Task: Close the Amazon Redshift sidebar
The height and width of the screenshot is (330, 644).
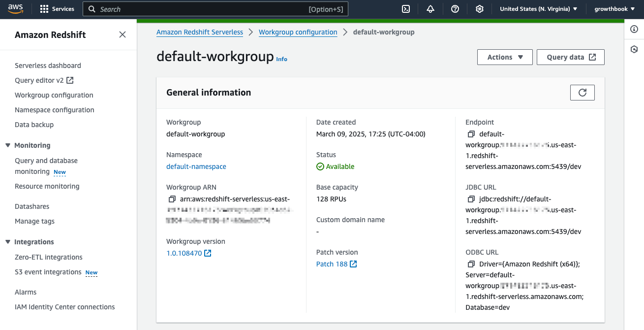Action: click(x=123, y=34)
